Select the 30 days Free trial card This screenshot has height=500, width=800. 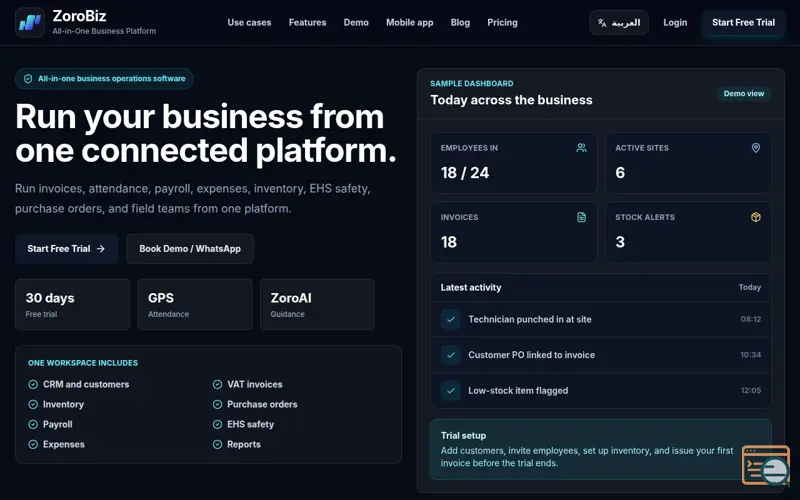click(72, 304)
